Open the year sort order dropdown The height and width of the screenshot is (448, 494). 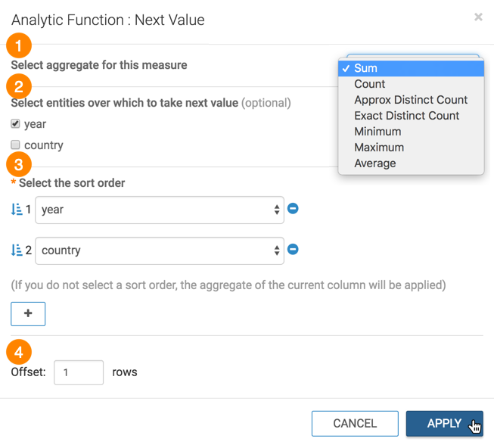pos(160,210)
